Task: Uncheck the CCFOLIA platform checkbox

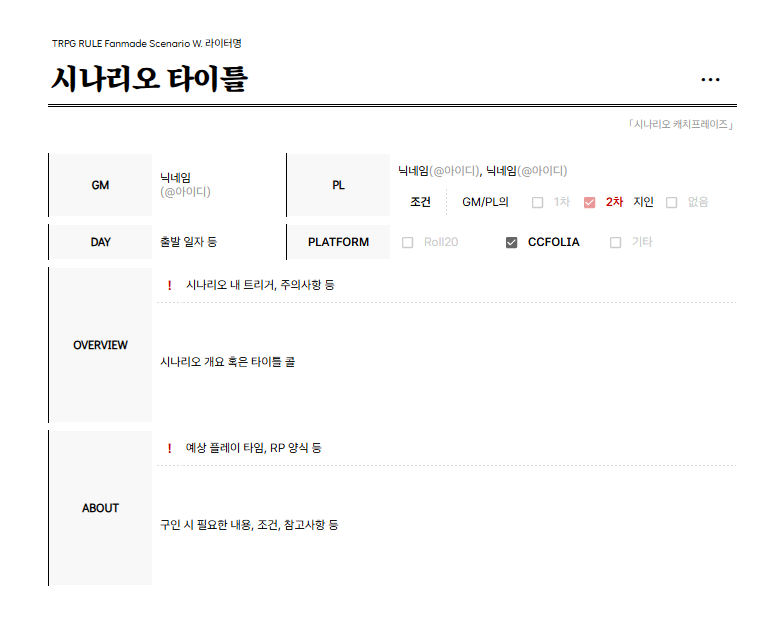Action: coord(512,243)
